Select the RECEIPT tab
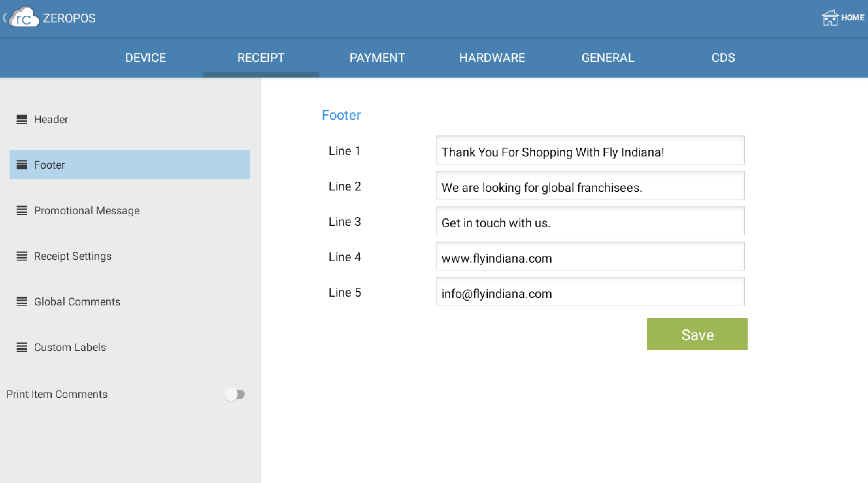868x483 pixels. click(x=261, y=58)
